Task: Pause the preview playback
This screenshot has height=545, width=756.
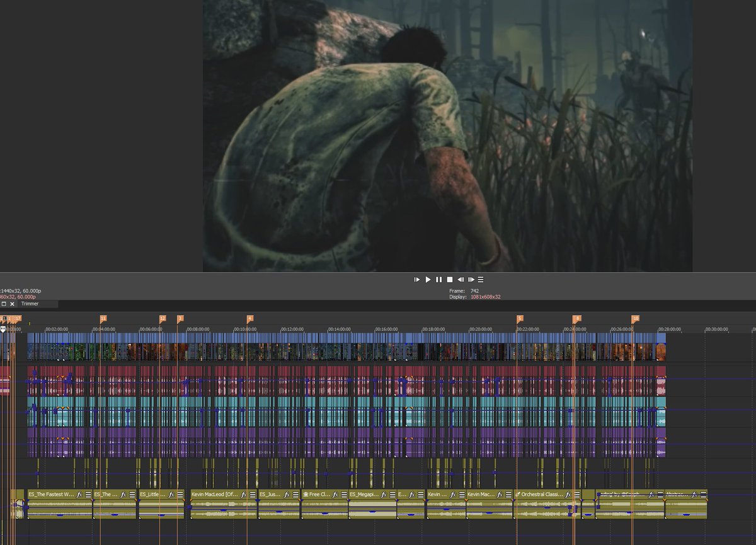Action: [x=438, y=279]
